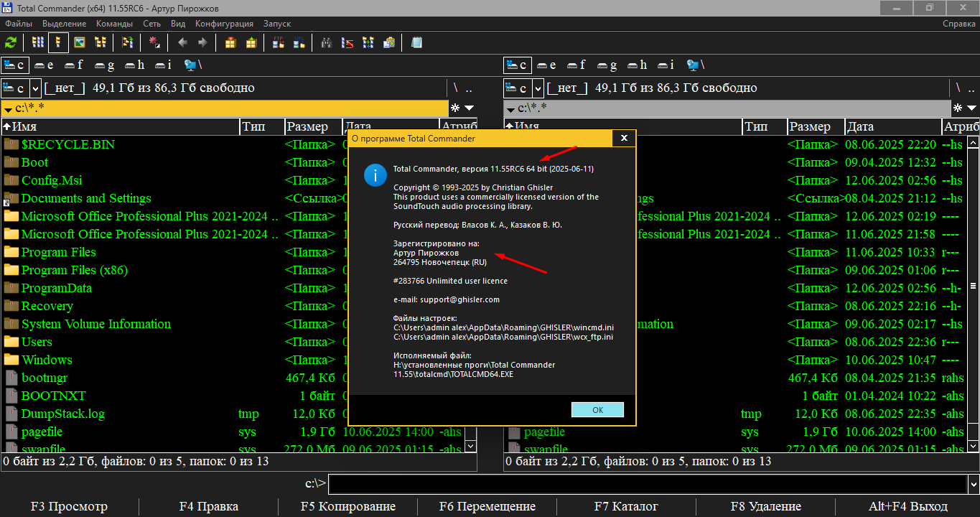Select drive g in the left drive bar
Screen dimensions: 980x517
105,65
